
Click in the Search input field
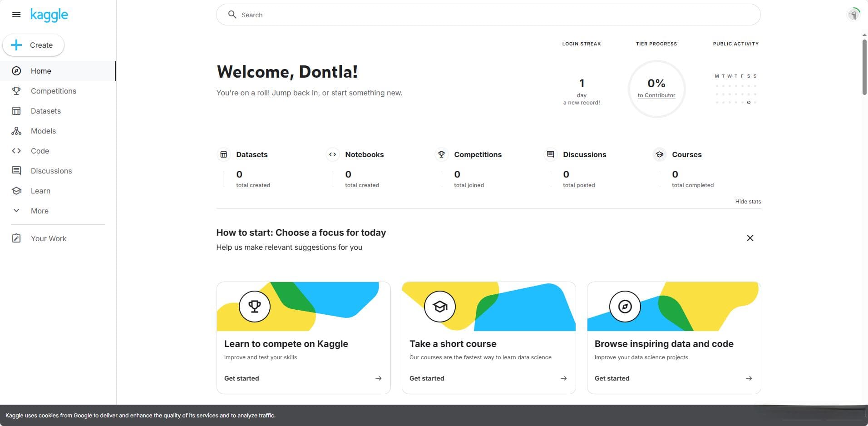pyautogui.click(x=488, y=15)
